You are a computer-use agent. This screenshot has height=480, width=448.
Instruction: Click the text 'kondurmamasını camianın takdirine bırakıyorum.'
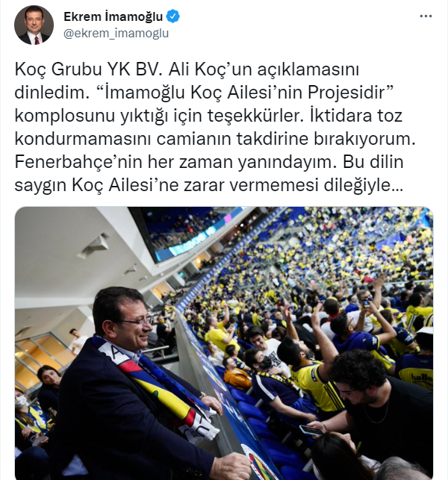(x=215, y=139)
